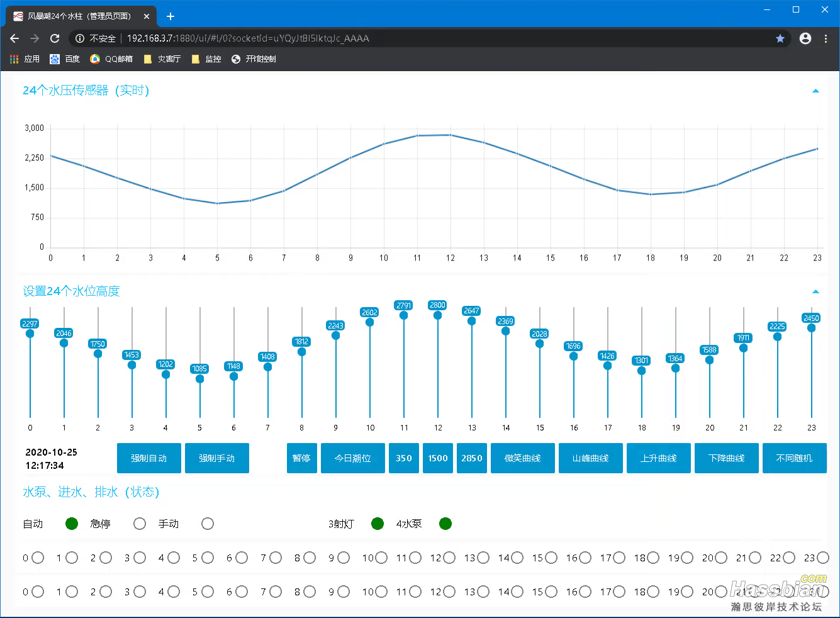Click slider handle for column 18 (1301)
Viewport: 840px width, 618px height.
tap(642, 371)
